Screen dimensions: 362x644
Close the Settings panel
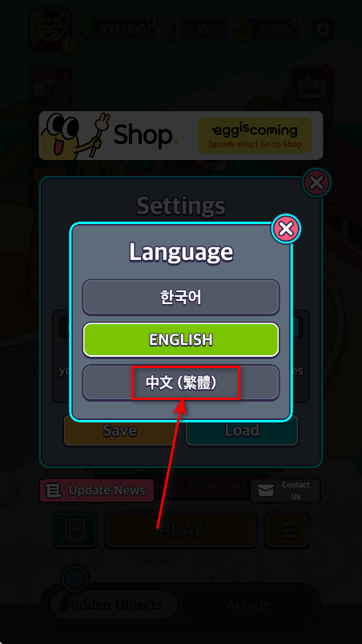point(316,182)
